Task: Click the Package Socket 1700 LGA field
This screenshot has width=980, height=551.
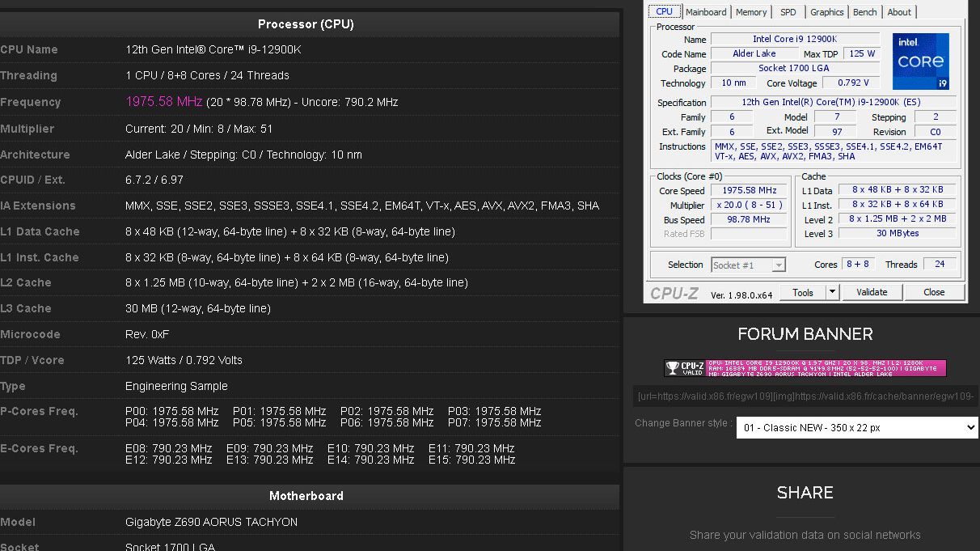Action: tap(794, 68)
